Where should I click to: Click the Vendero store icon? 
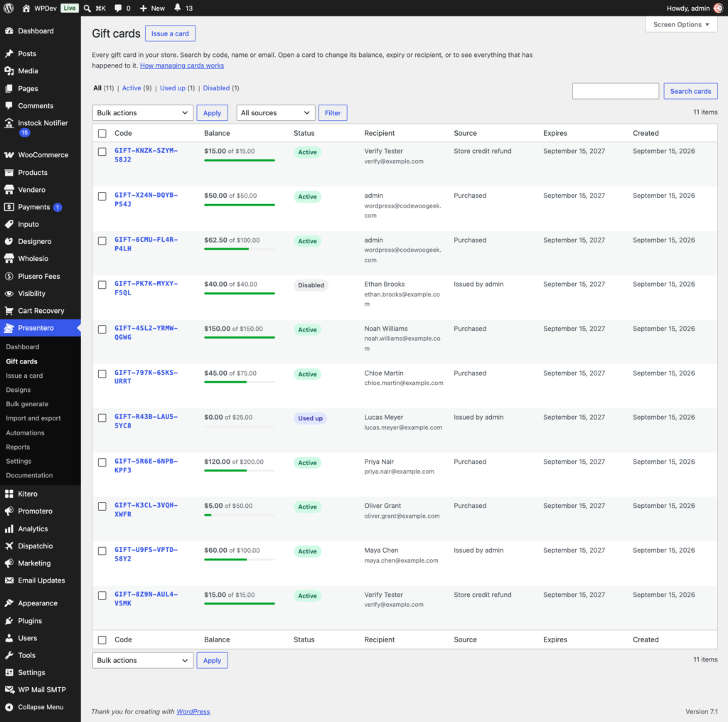(9, 190)
